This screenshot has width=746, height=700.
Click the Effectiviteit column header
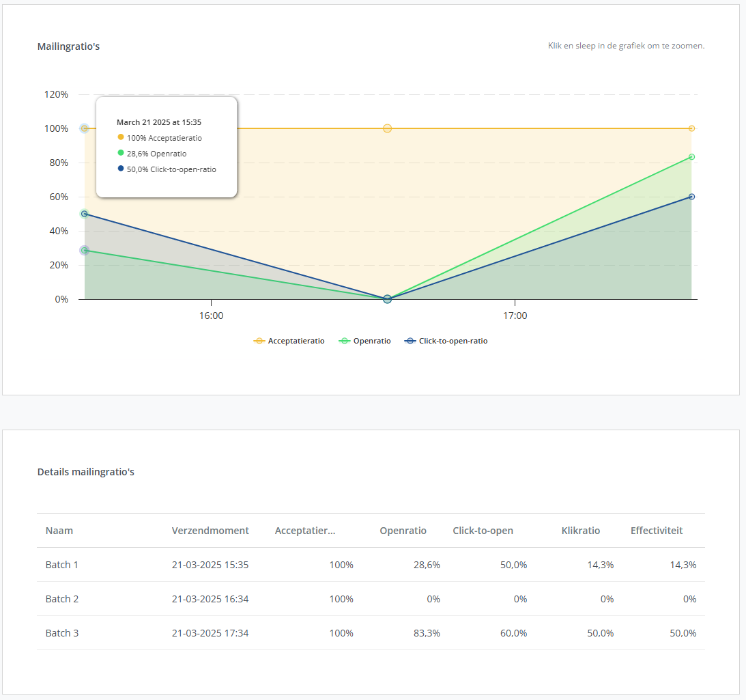pos(656,531)
